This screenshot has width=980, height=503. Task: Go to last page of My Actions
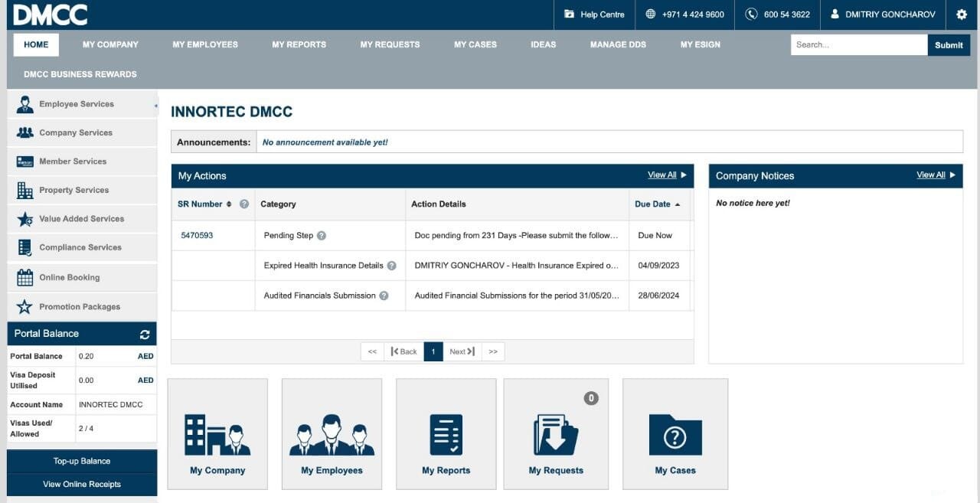(x=493, y=351)
